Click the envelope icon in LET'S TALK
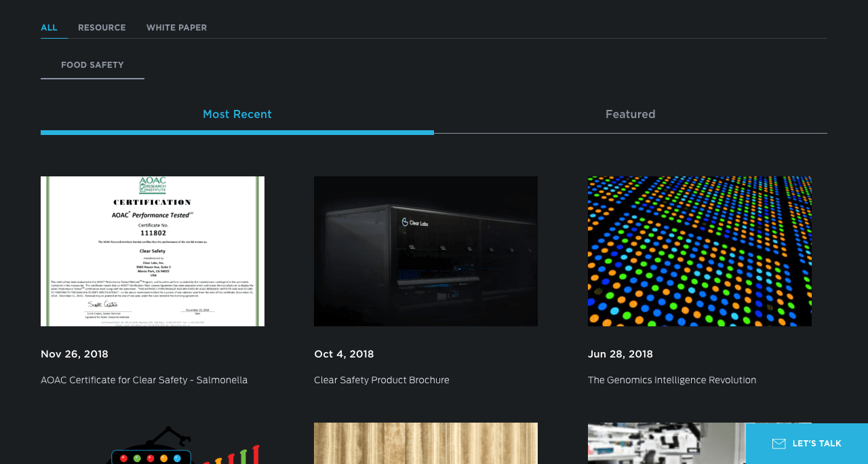Viewport: 868px width, 464px height. coord(779,444)
